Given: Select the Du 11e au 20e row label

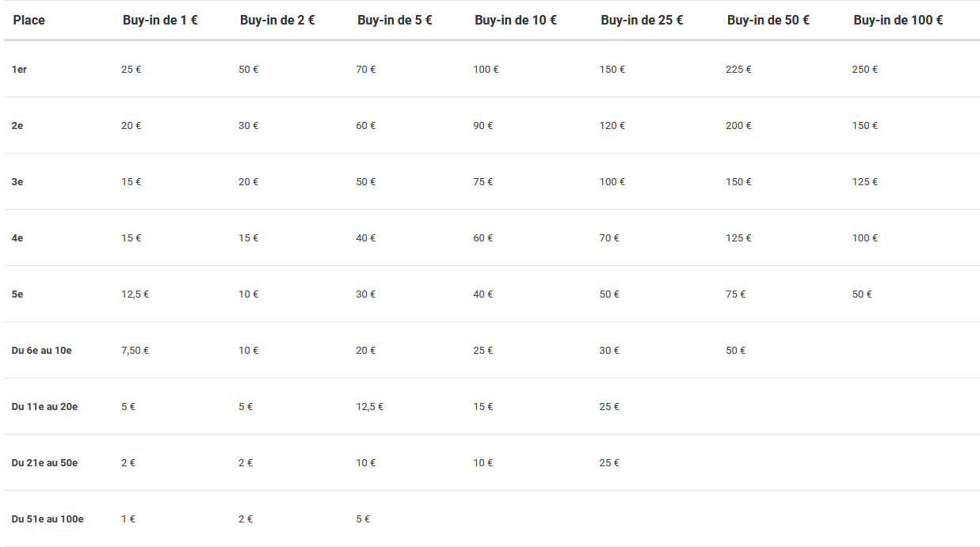Looking at the screenshot, I should (44, 407).
